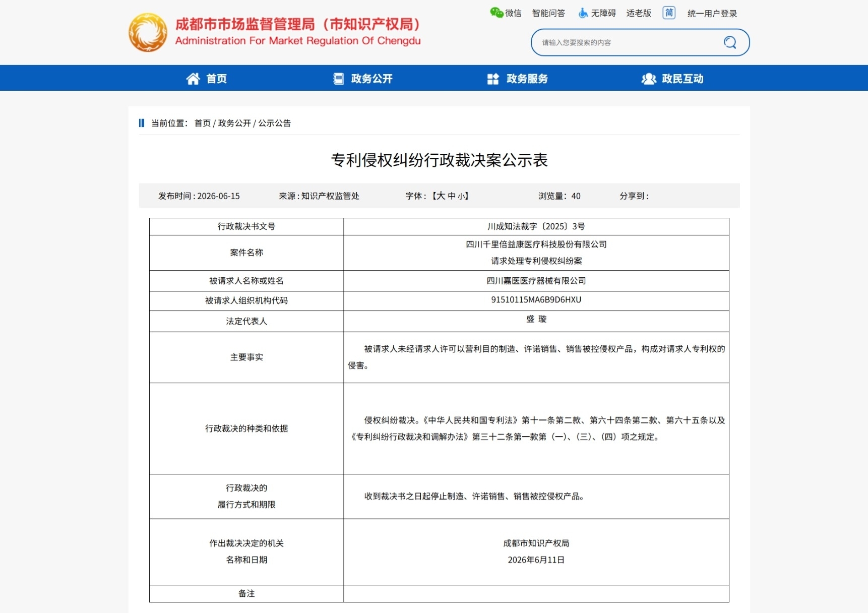Open 统一用户登录 login link
Screen dimensions: 868x613
(x=712, y=14)
